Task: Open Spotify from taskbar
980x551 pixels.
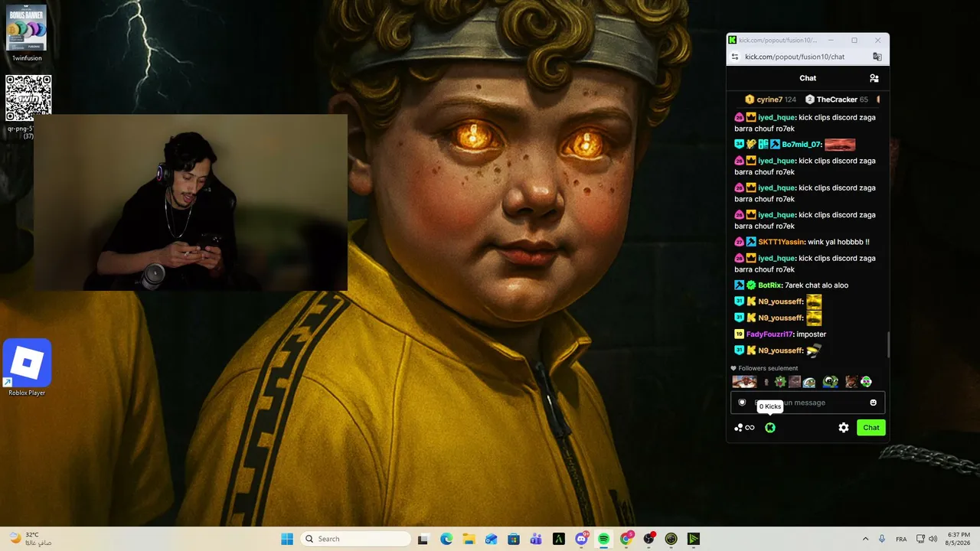Action: point(603,539)
